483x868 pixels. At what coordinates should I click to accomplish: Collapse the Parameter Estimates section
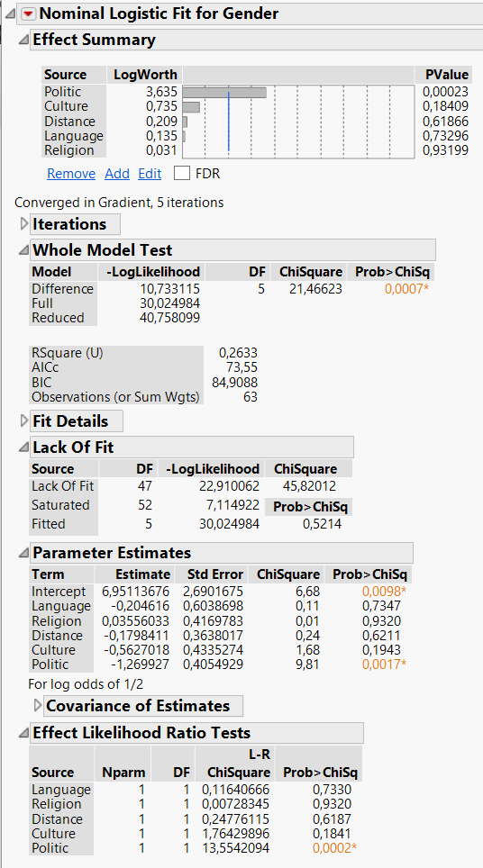pyautogui.click(x=23, y=553)
